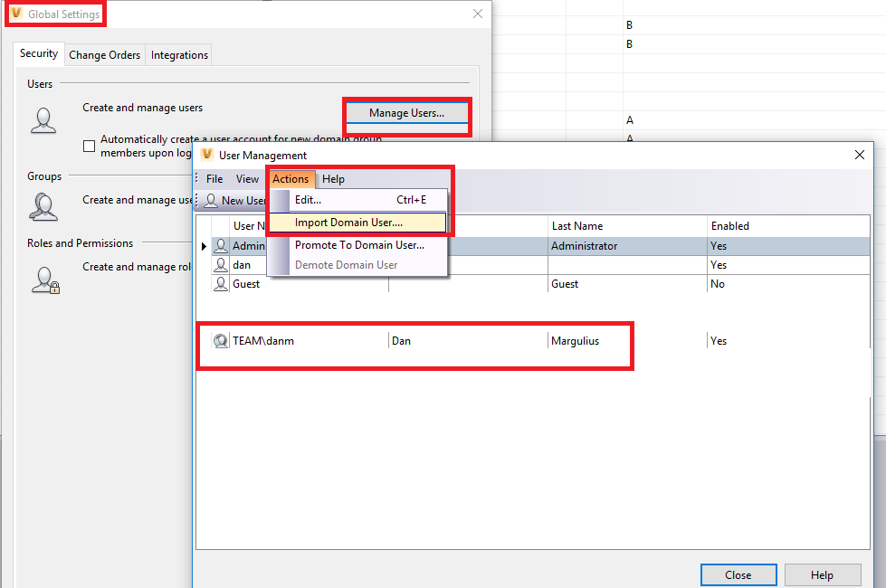886x588 pixels.
Task: Click the row selector arrow for Administrator
Action: tap(204, 246)
